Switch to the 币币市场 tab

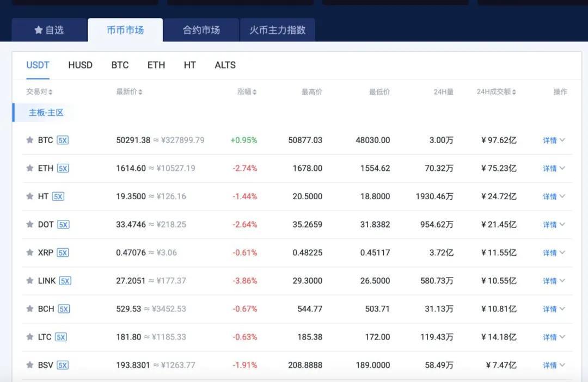(x=125, y=30)
